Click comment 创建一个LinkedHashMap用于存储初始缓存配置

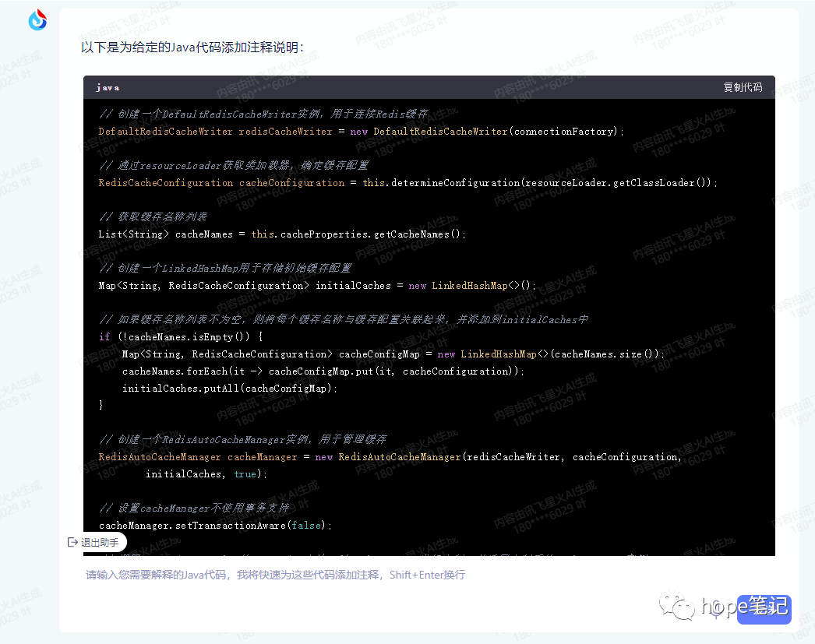(226, 268)
